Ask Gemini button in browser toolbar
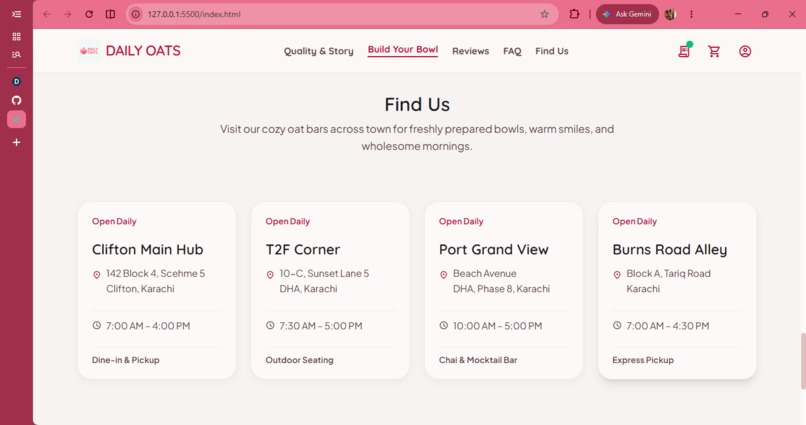The width and height of the screenshot is (806, 425). tap(627, 14)
